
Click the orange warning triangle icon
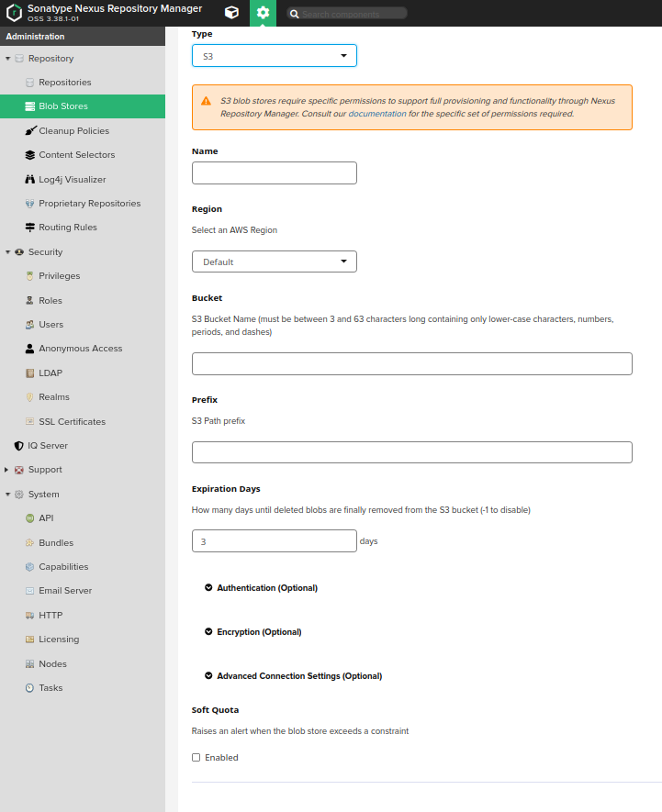[207, 101]
